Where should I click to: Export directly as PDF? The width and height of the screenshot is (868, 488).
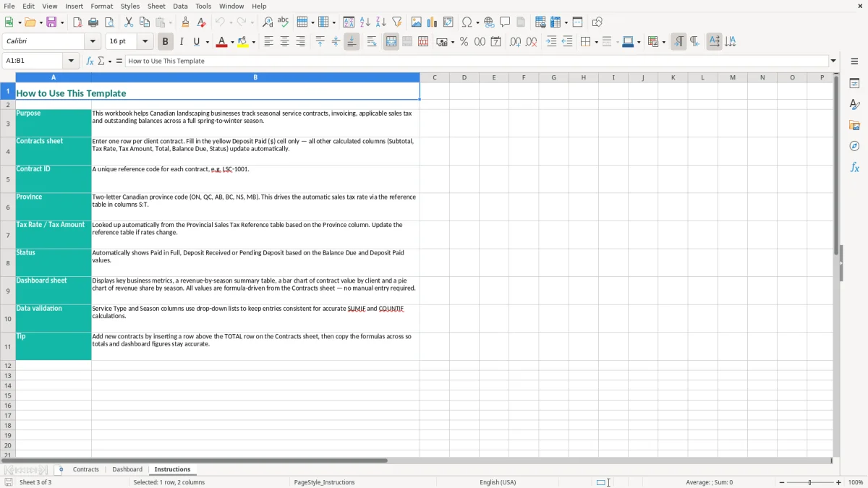77,22
